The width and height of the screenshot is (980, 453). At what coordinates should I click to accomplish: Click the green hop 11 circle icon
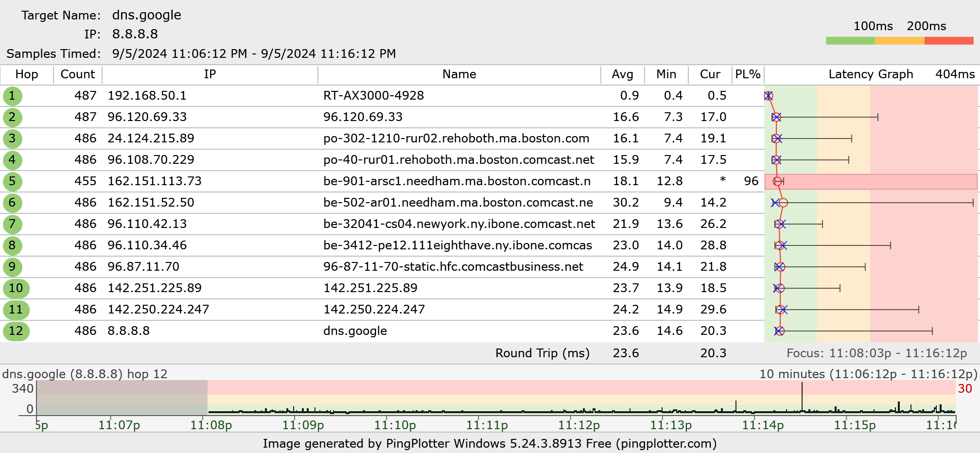click(x=16, y=310)
